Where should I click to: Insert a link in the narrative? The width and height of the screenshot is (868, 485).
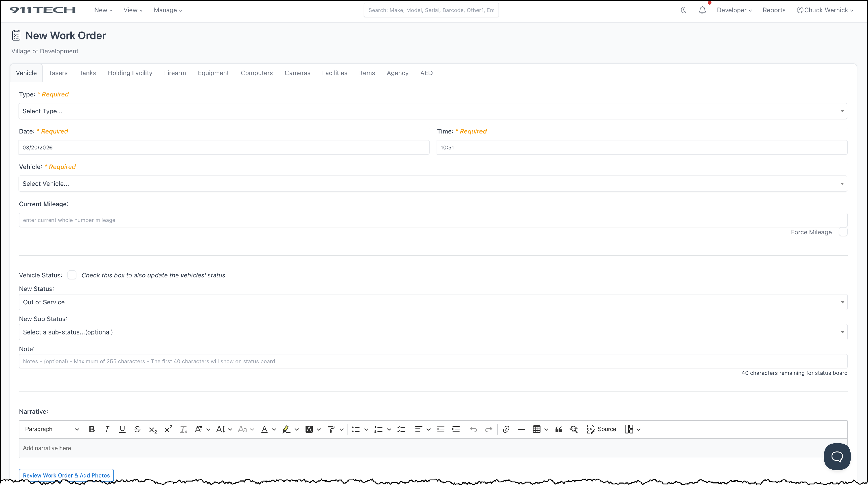click(x=506, y=429)
